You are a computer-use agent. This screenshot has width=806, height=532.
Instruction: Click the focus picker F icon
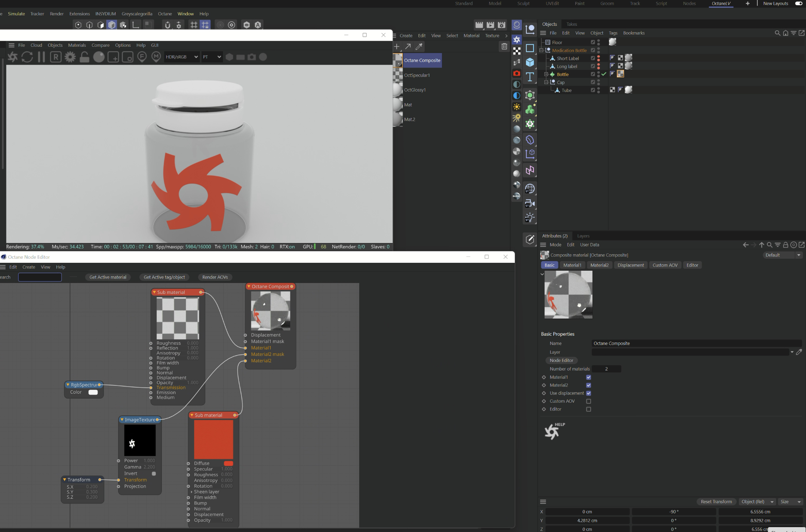pos(142,57)
